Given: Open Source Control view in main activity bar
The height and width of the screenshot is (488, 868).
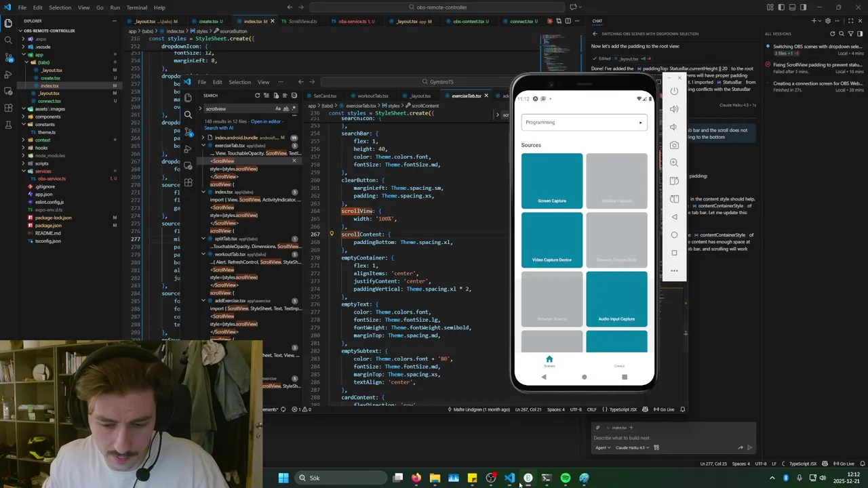Looking at the screenshot, I should (8, 57).
